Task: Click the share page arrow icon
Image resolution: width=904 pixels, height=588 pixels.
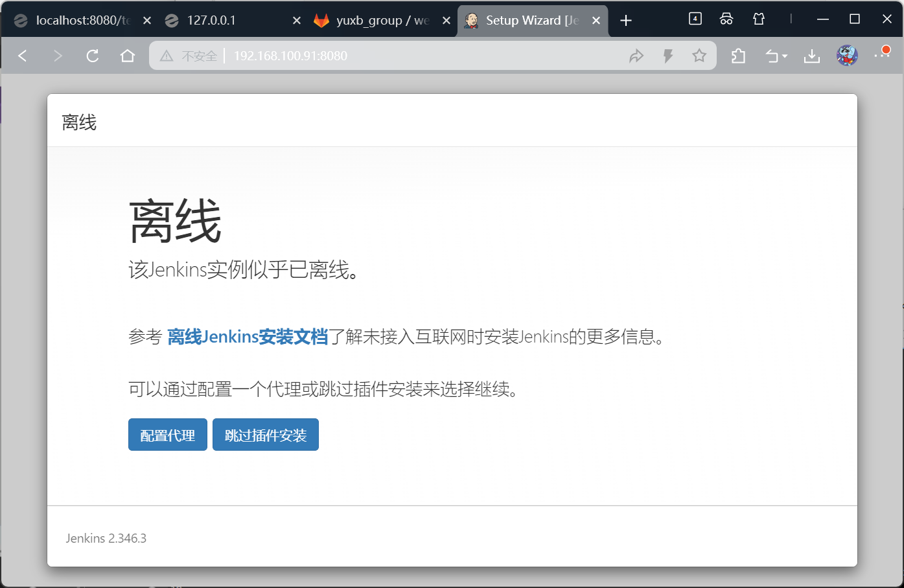Action: [x=636, y=56]
